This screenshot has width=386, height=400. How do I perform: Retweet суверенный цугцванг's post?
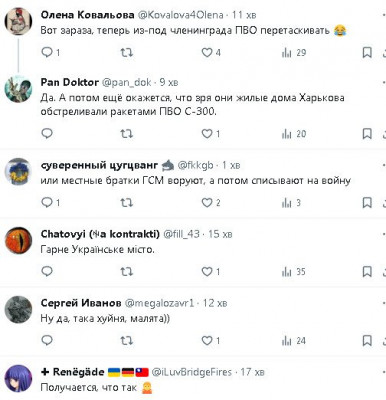point(127,202)
